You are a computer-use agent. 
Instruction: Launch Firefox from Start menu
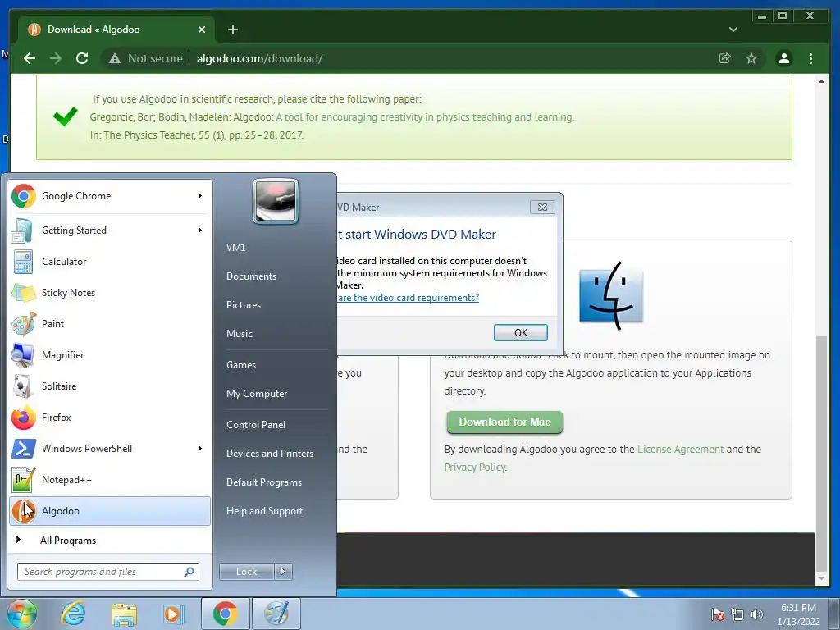(x=110, y=418)
